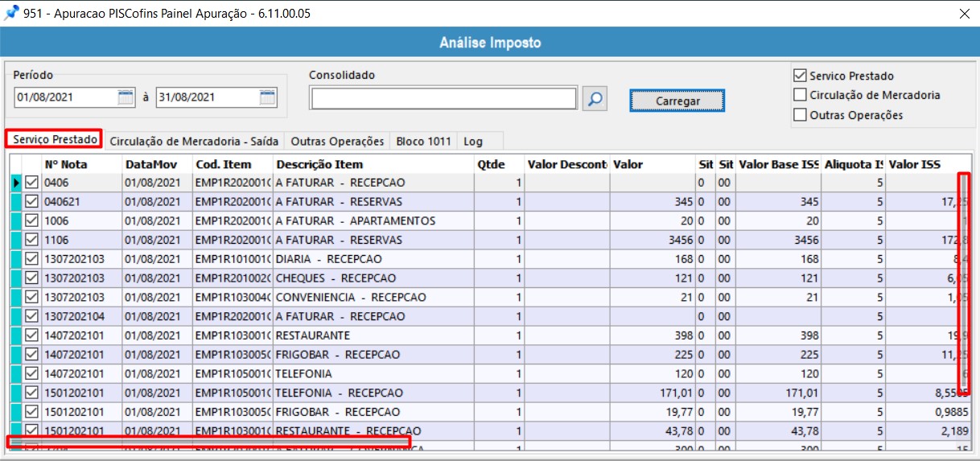
Task: Click the Cod. Item column header
Action: coord(233,164)
